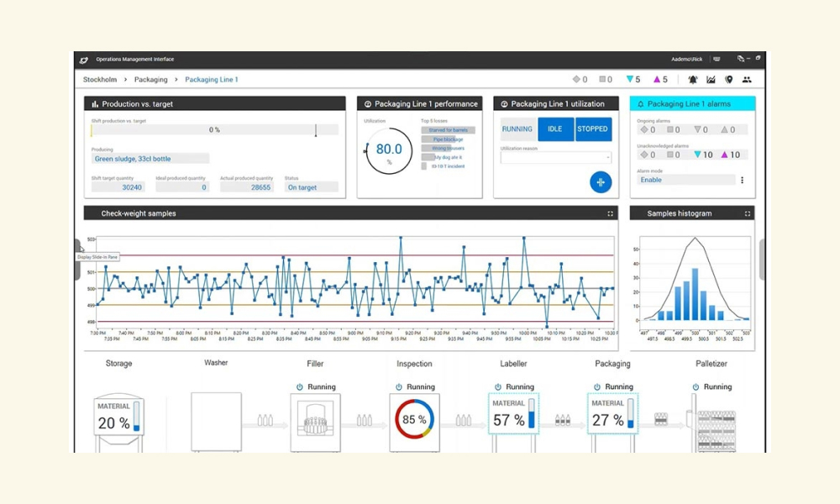The height and width of the screenshot is (504, 840).
Task: Click the users group icon
Action: click(x=747, y=80)
